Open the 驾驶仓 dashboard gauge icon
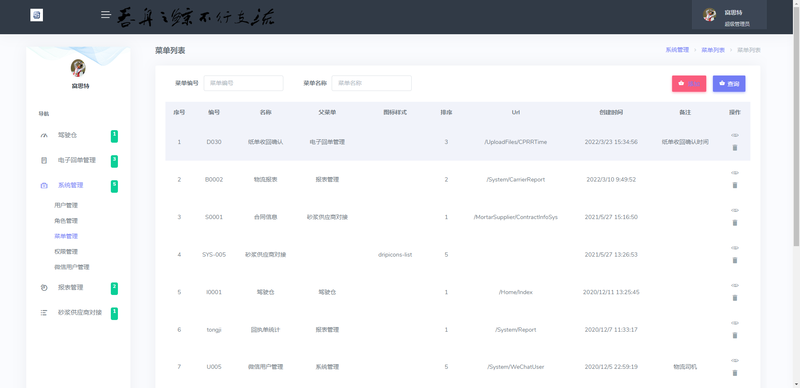Image resolution: width=800 pixels, height=388 pixels. click(44, 136)
